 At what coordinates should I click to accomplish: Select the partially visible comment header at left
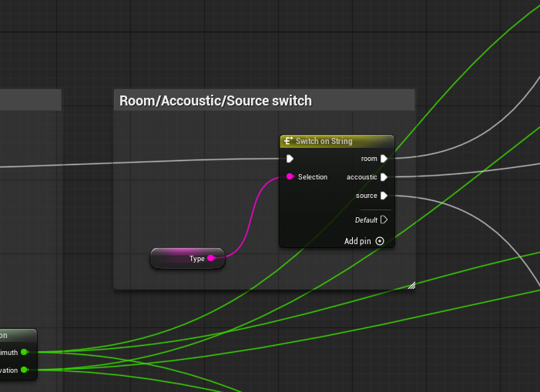[31, 100]
